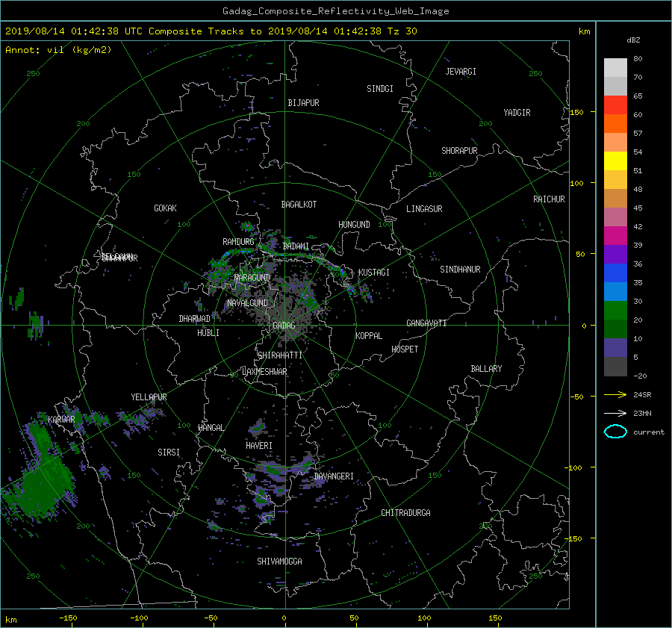Pick the red 60–65 dBZ swatch

click(x=615, y=105)
